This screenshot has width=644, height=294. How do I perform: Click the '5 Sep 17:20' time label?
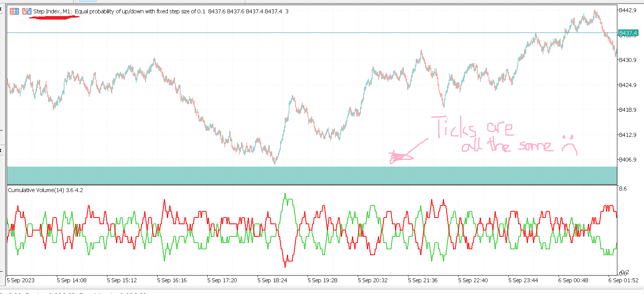[x=222, y=280]
